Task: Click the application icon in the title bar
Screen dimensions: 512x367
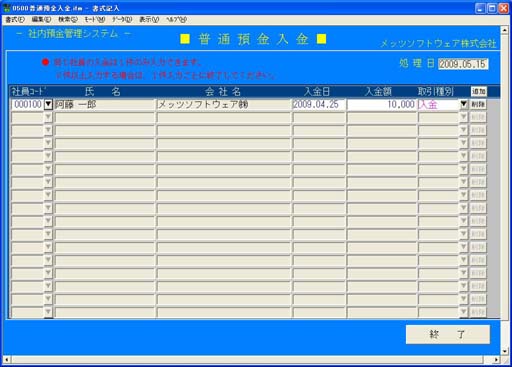Action: tap(6, 8)
